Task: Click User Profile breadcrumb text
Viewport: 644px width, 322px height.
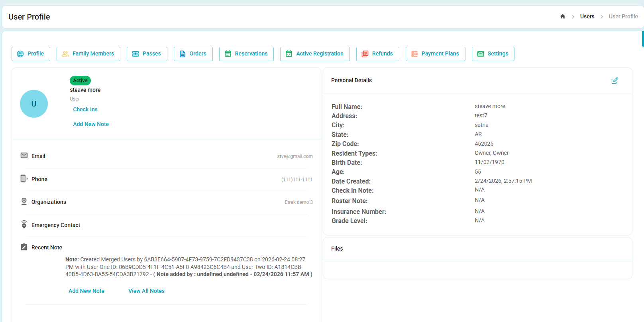Action: [x=623, y=16]
